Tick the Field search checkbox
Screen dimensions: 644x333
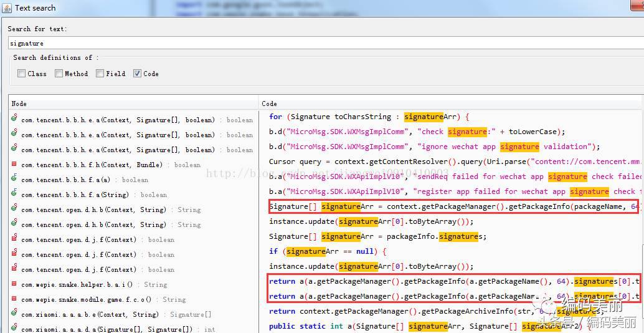(100, 74)
